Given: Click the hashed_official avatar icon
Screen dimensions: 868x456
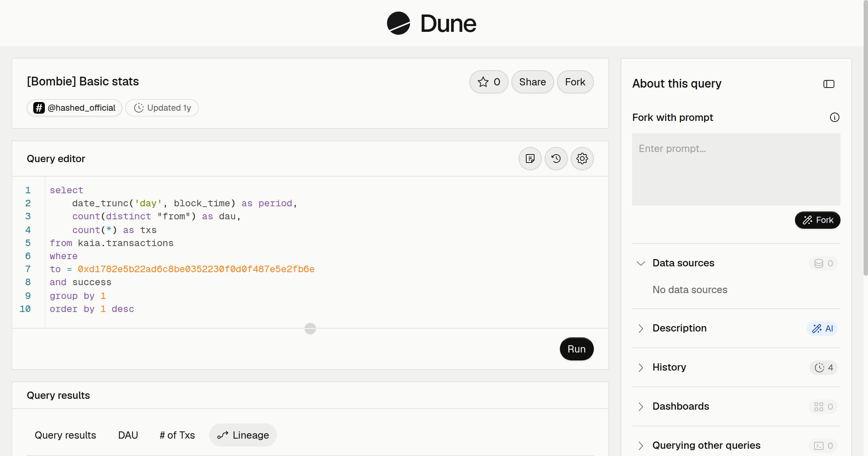Looking at the screenshot, I should point(39,108).
